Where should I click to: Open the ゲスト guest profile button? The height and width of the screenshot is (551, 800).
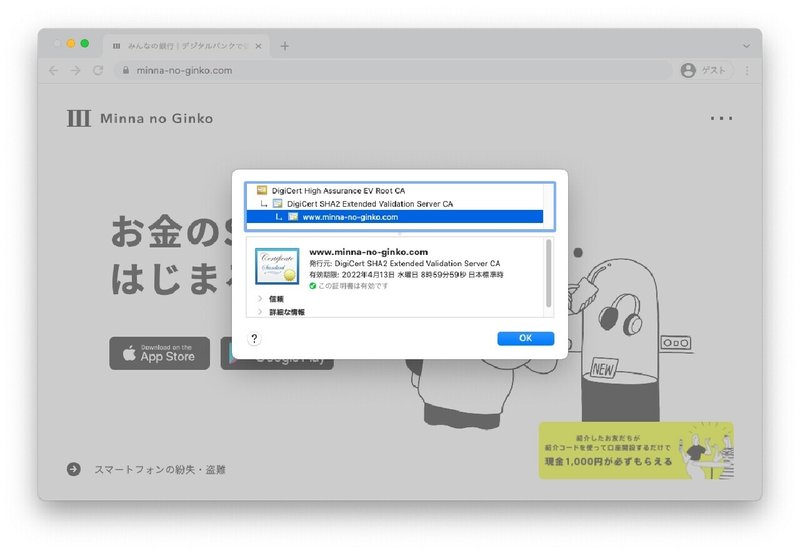706,70
